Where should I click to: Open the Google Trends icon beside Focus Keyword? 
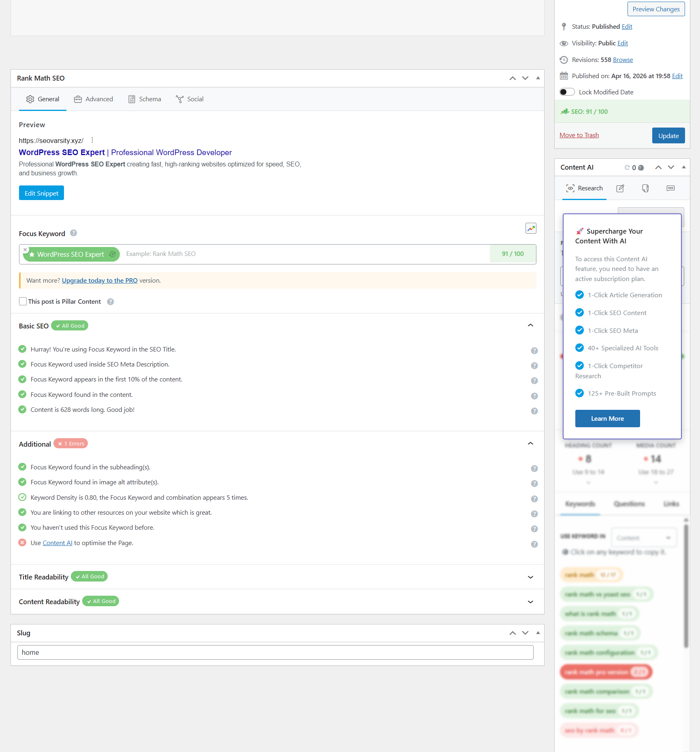tap(531, 228)
